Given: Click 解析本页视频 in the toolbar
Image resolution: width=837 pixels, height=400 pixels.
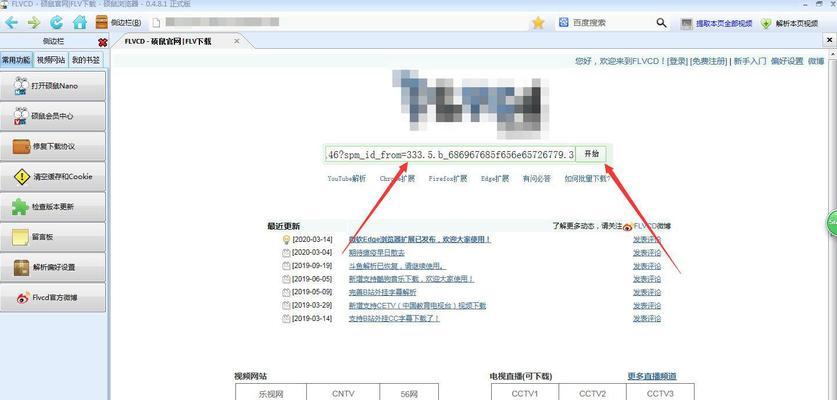Looking at the screenshot, I should [789, 23].
